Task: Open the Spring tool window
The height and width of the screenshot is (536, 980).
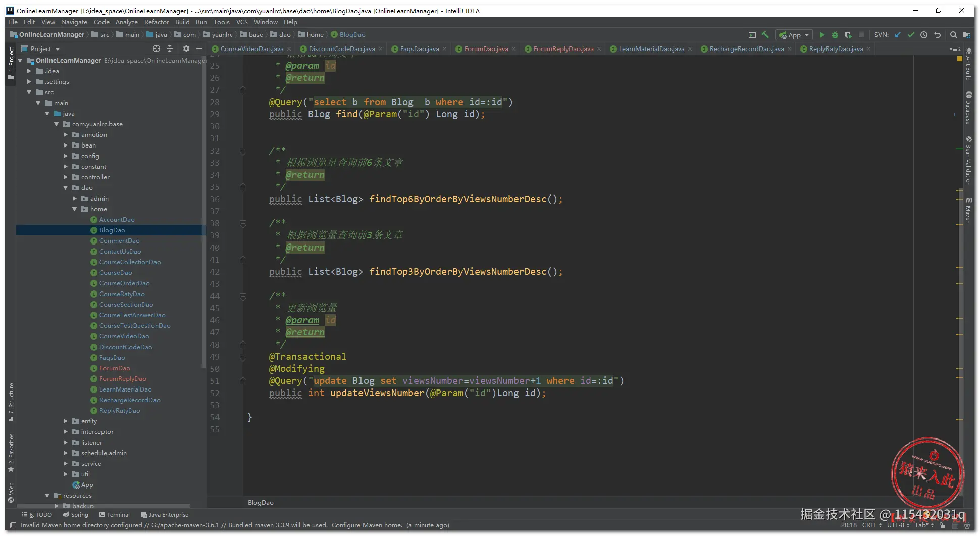Action: [x=76, y=515]
